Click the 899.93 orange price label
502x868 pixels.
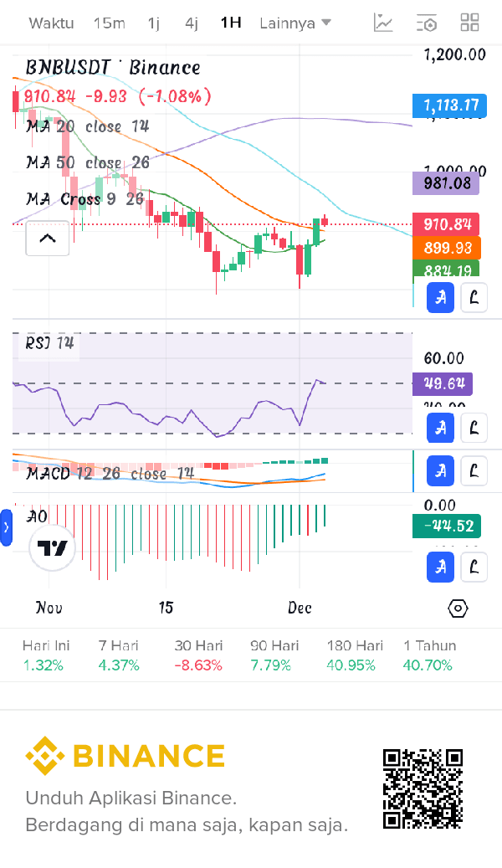[x=447, y=248]
